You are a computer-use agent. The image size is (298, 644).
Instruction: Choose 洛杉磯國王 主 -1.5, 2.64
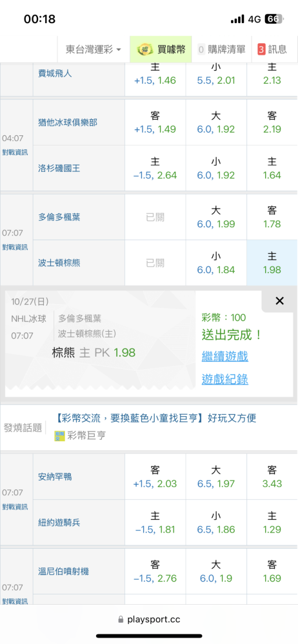pos(155,168)
